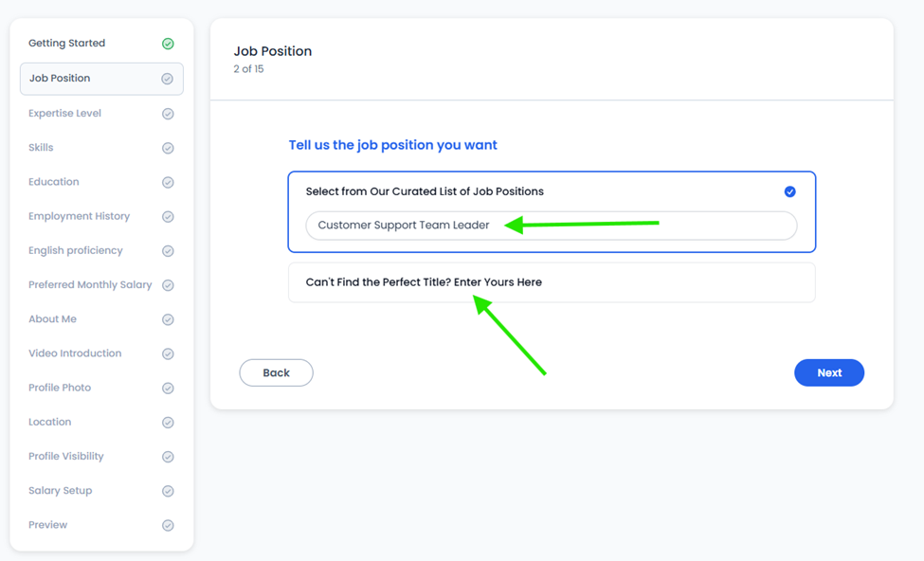Open the Profile Visibility step
The image size is (924, 561).
[66, 456]
